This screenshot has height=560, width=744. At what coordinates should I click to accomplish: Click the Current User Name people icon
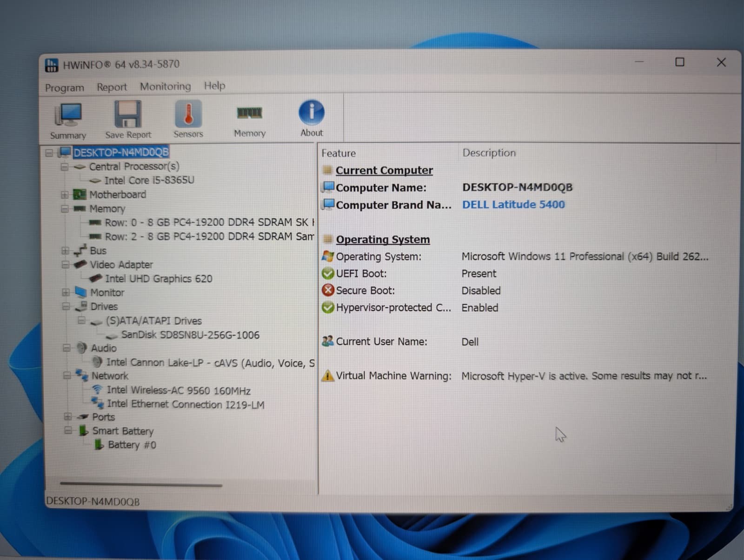pos(328,341)
